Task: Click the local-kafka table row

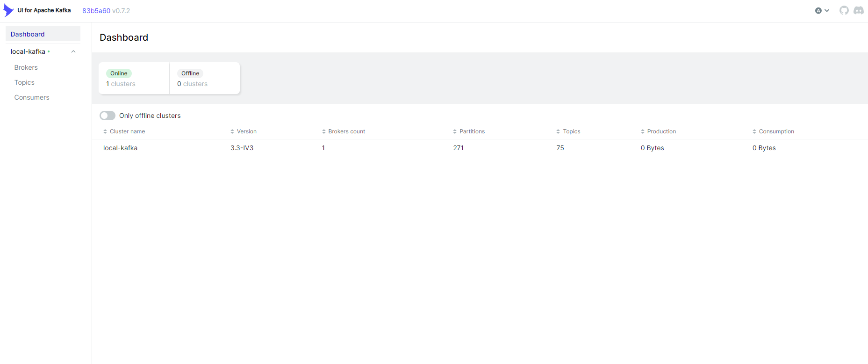Action: (120, 148)
